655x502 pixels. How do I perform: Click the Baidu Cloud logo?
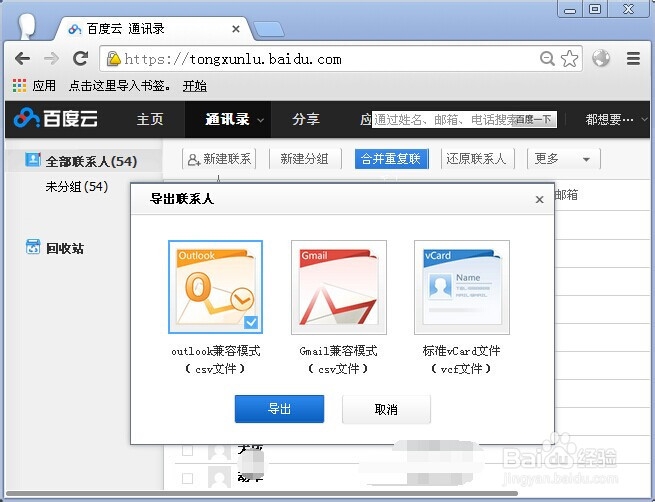point(56,119)
